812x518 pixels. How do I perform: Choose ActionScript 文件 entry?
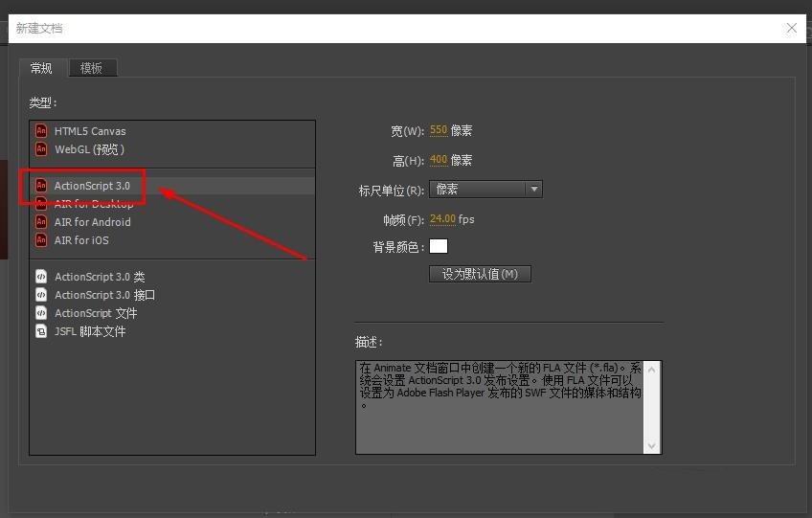click(172, 313)
